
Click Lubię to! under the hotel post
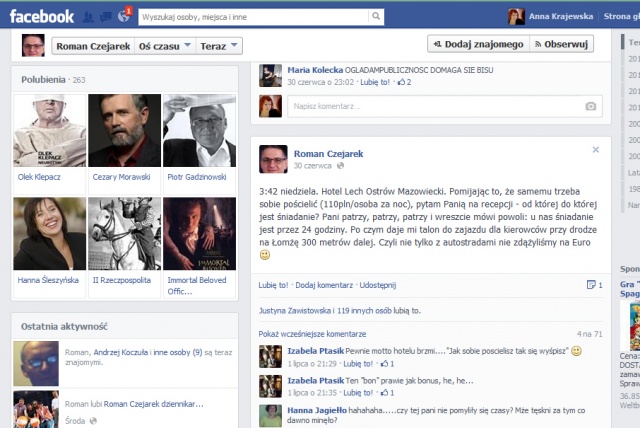pyautogui.click(x=273, y=286)
